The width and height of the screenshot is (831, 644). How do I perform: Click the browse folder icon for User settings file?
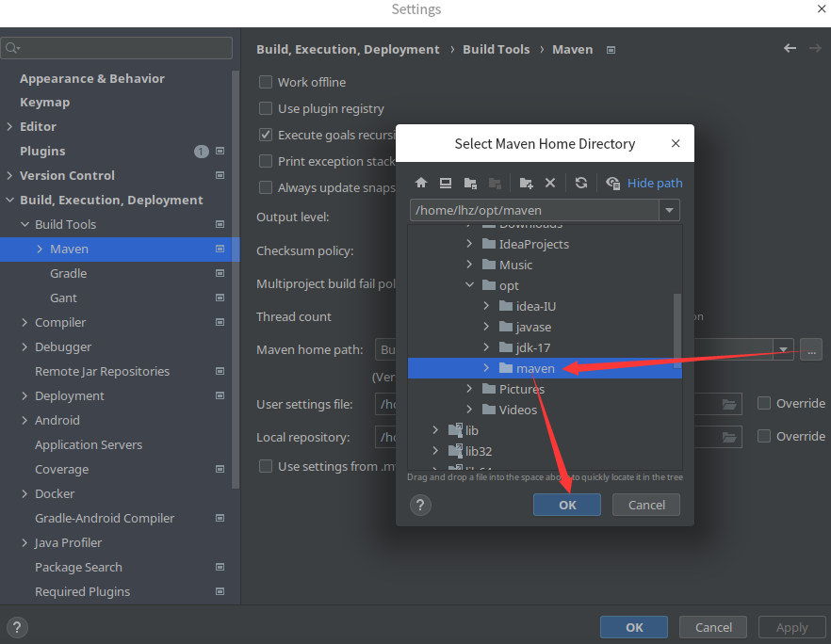coord(729,405)
